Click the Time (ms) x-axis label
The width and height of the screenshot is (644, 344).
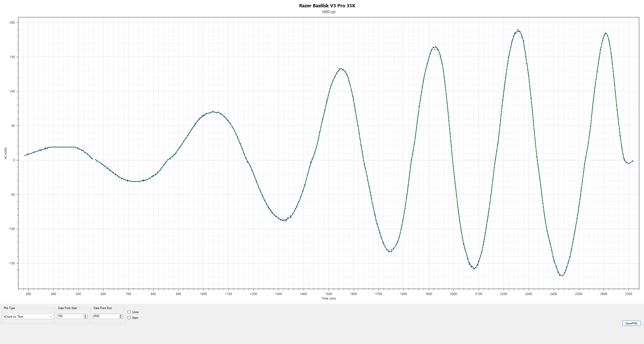328,299
